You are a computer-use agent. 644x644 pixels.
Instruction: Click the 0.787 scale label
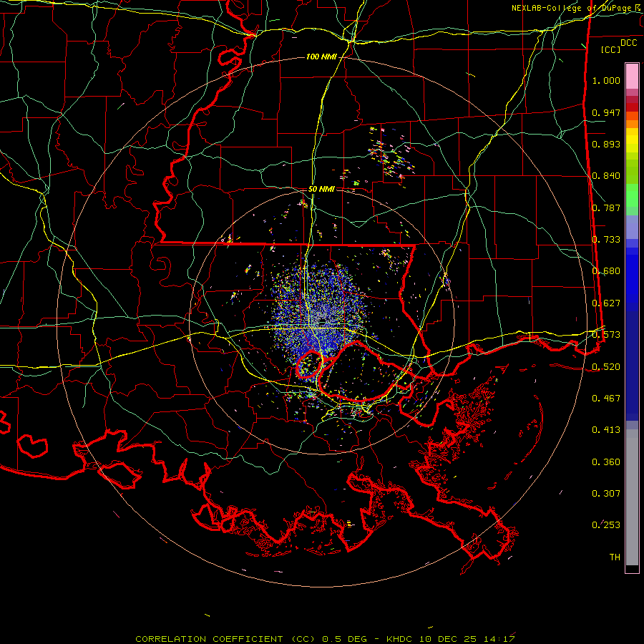click(606, 208)
